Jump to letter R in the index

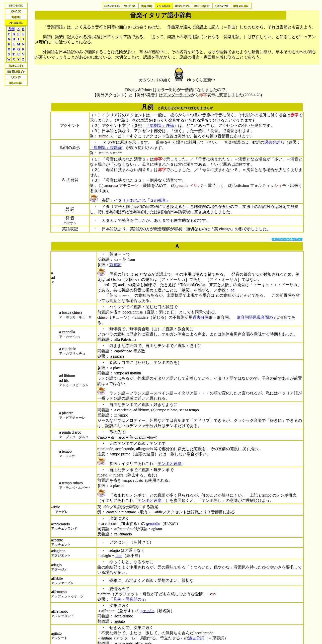[23, 49]
